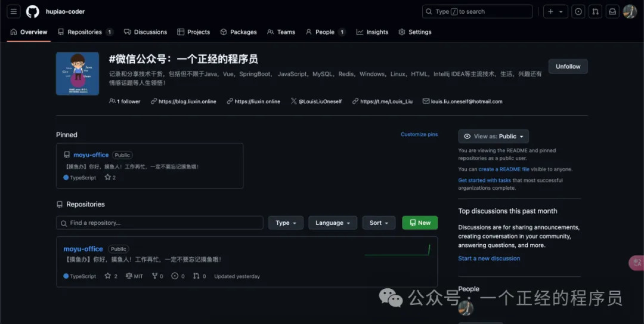Click the open issues count icon for moyu-office
Image resolution: width=644 pixels, height=324 pixels.
coord(178,276)
